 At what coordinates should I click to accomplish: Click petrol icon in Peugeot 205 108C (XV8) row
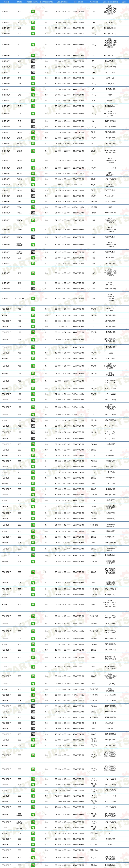[33, 444]
